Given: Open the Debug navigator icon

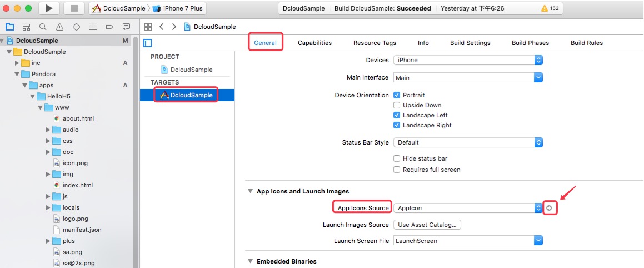Looking at the screenshot, I should click(x=93, y=27).
